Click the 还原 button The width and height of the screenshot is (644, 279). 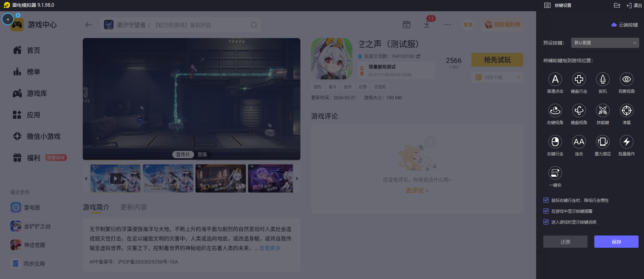[565, 242]
